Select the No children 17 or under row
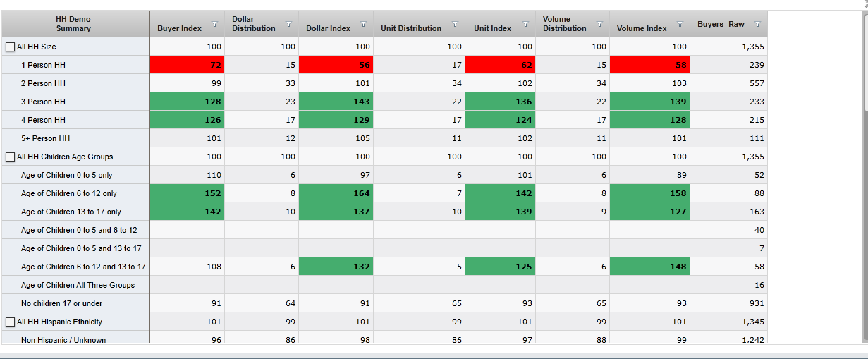 click(x=61, y=303)
